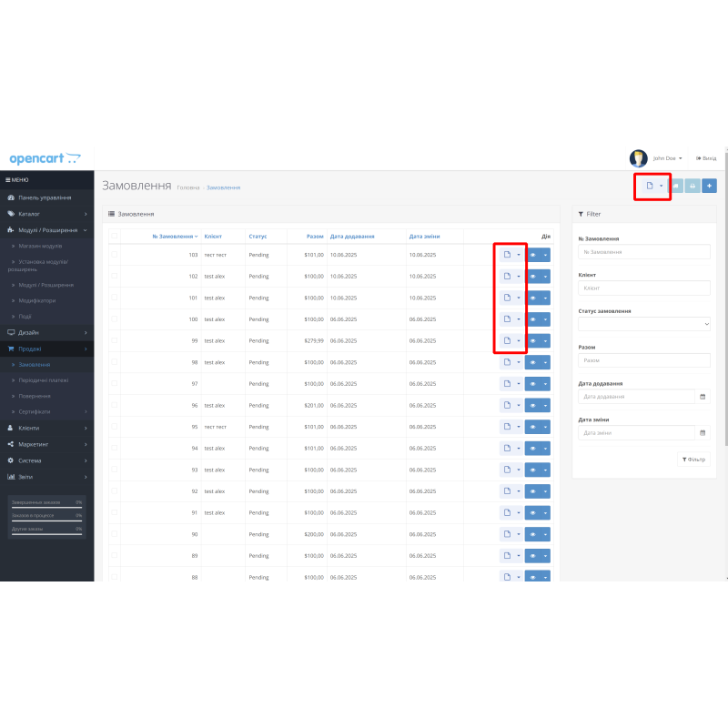
Task: Open the dropdown arrow next to order 100's eye button
Action: tap(544, 318)
